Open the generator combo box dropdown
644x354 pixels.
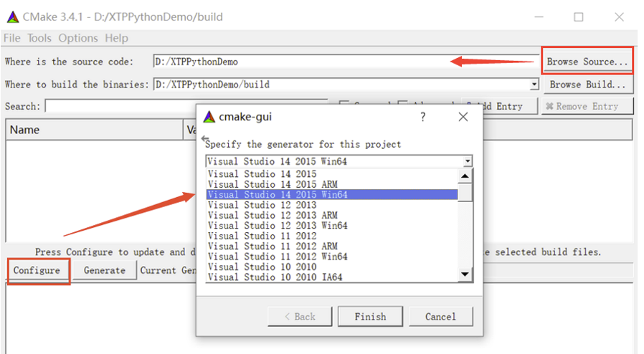click(x=468, y=162)
